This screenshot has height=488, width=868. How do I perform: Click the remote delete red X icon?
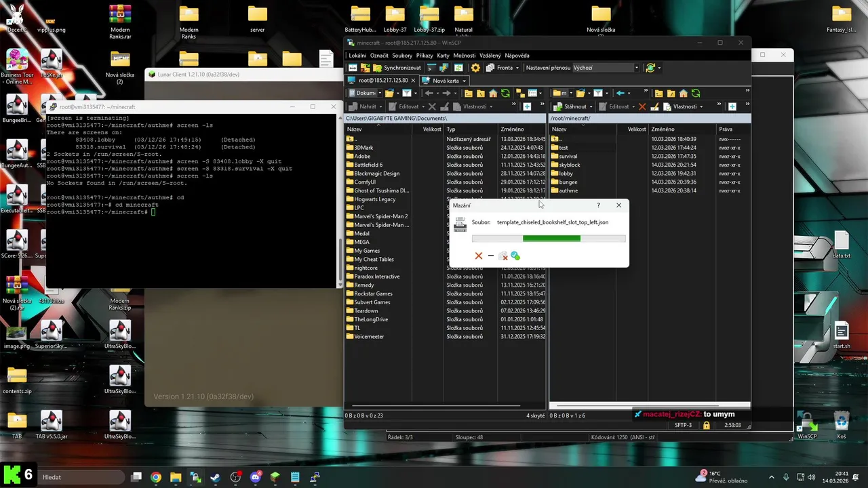pyautogui.click(x=642, y=106)
